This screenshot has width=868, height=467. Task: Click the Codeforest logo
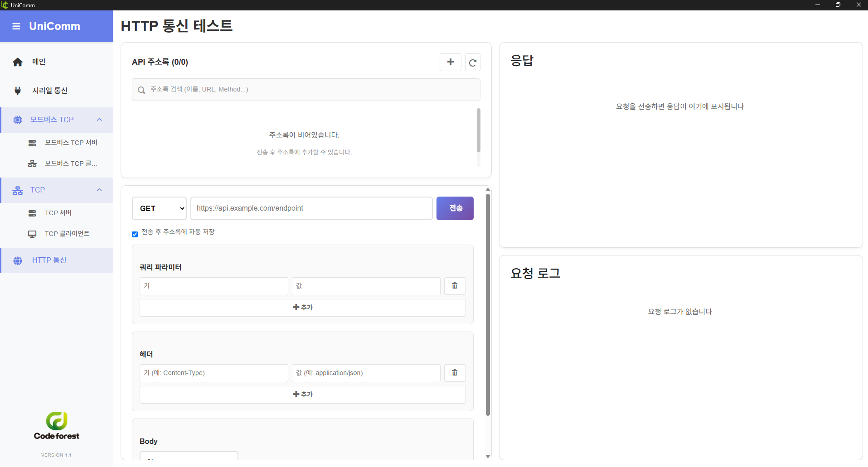pyautogui.click(x=57, y=426)
